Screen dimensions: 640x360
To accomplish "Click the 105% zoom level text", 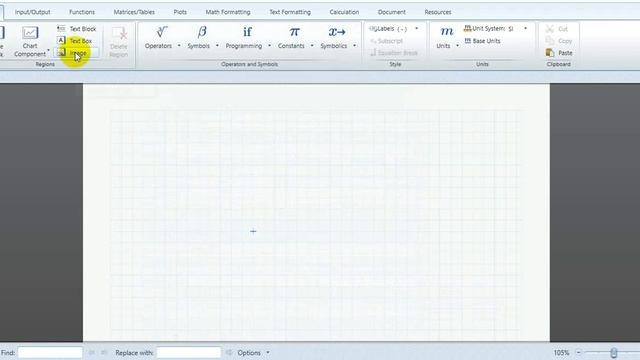I will (x=561, y=353).
